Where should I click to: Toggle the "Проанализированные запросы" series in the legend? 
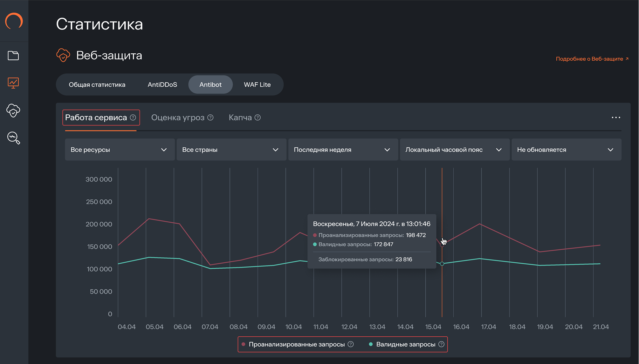click(297, 344)
